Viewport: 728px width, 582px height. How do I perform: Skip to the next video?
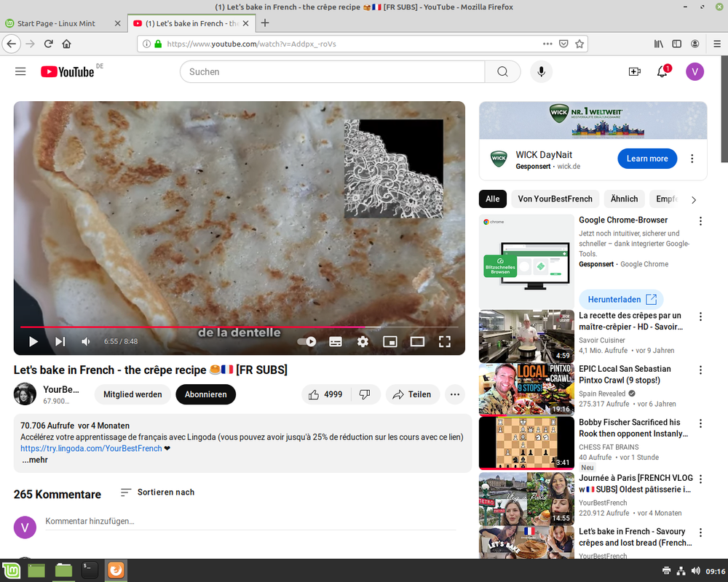pyautogui.click(x=60, y=342)
